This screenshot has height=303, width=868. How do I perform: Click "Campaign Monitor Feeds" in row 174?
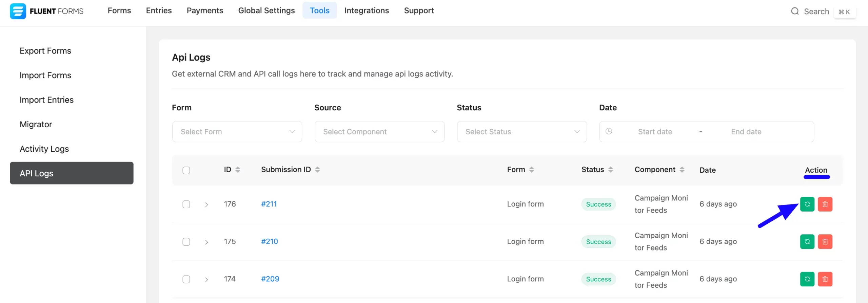(x=661, y=279)
